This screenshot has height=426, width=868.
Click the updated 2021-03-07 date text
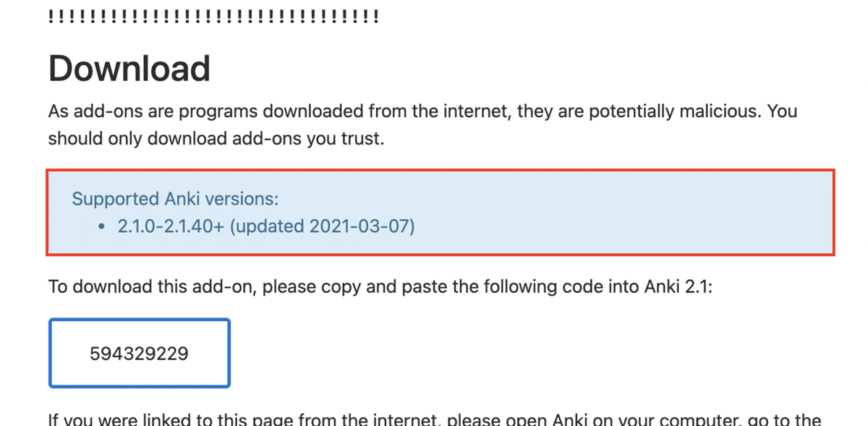(x=322, y=226)
